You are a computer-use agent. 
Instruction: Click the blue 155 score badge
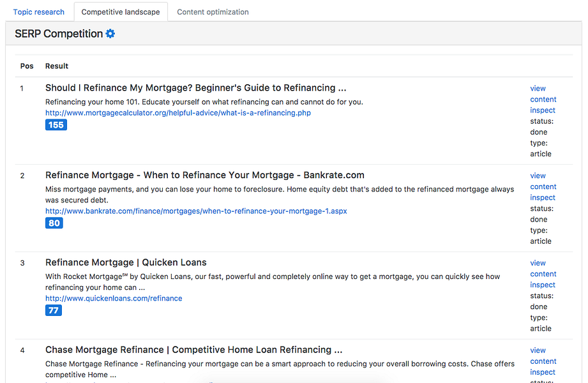pyautogui.click(x=56, y=124)
